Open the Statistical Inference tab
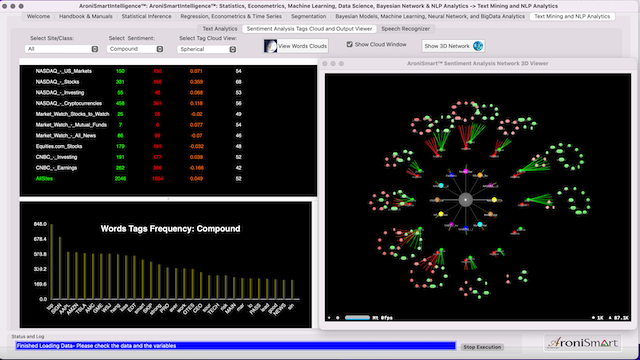This screenshot has width=640, height=360. (146, 16)
